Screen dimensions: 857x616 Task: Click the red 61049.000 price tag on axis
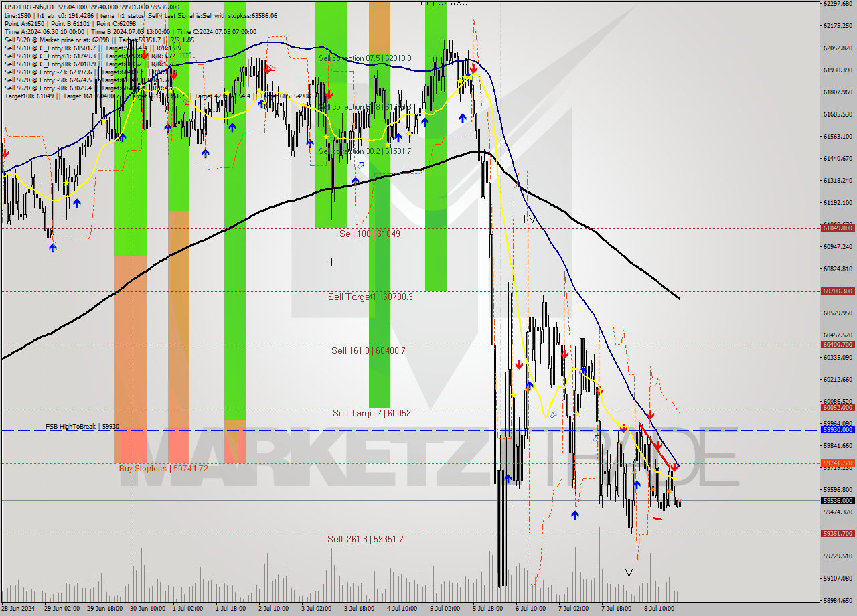tap(838, 228)
